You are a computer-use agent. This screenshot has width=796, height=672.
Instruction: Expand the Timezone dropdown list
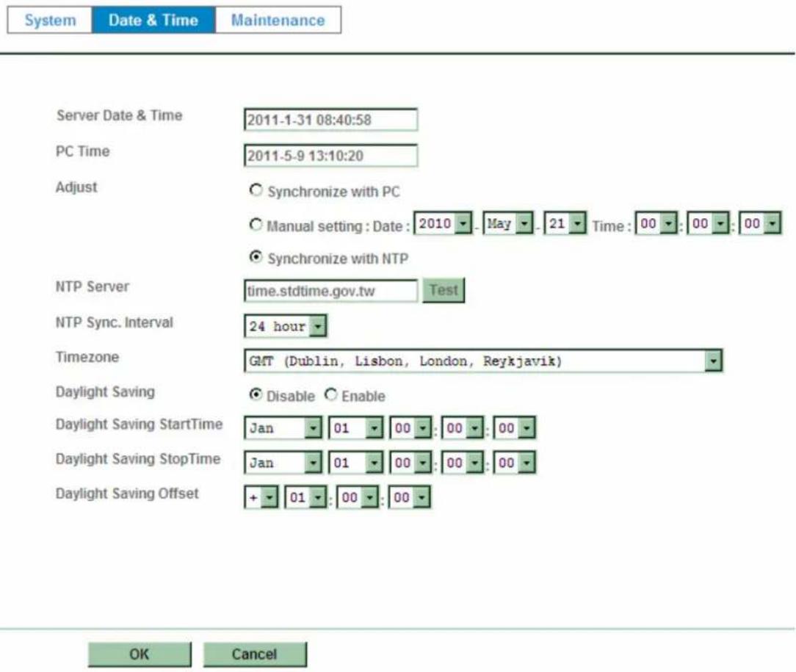pyautogui.click(x=482, y=361)
